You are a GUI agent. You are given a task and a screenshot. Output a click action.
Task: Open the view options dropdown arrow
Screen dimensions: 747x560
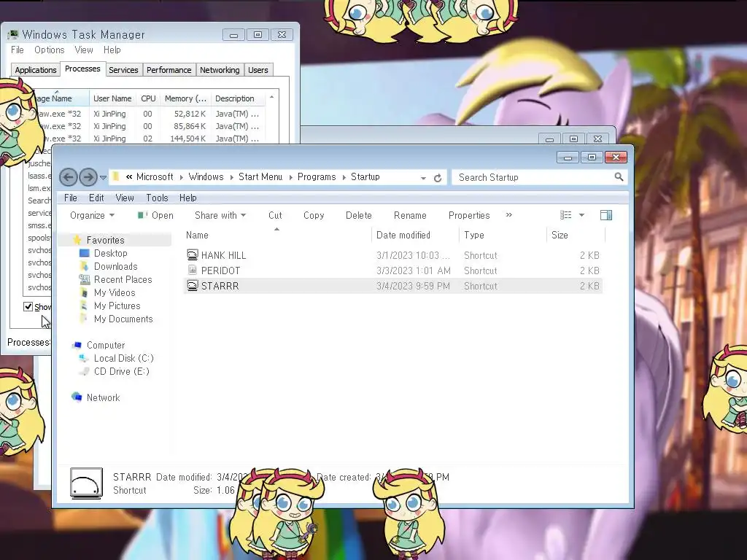click(x=581, y=215)
